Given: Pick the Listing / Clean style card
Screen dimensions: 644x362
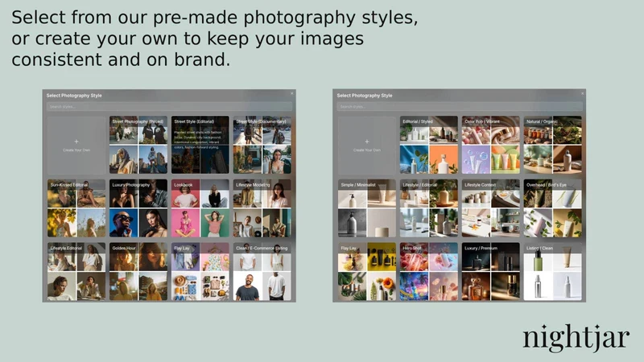Looking at the screenshot, I should pos(552,272).
